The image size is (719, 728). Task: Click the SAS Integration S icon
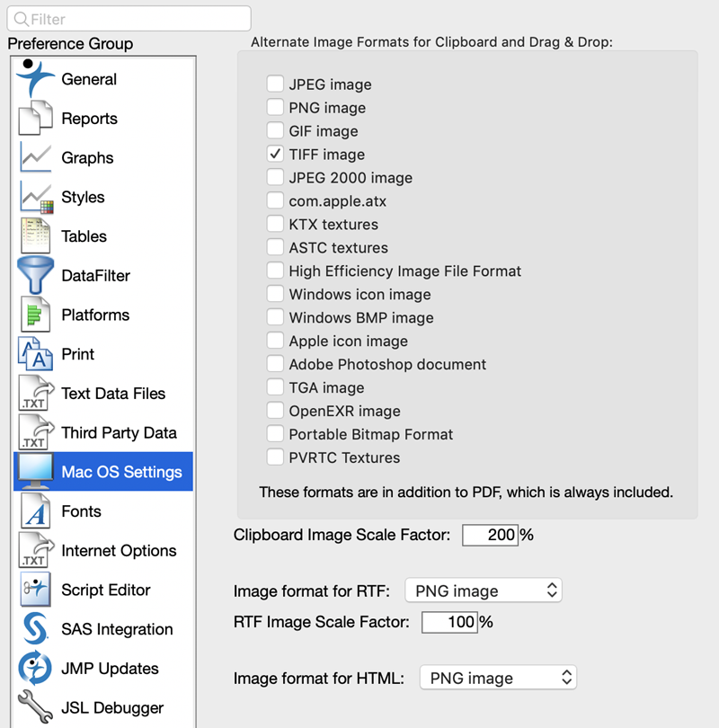(35, 628)
